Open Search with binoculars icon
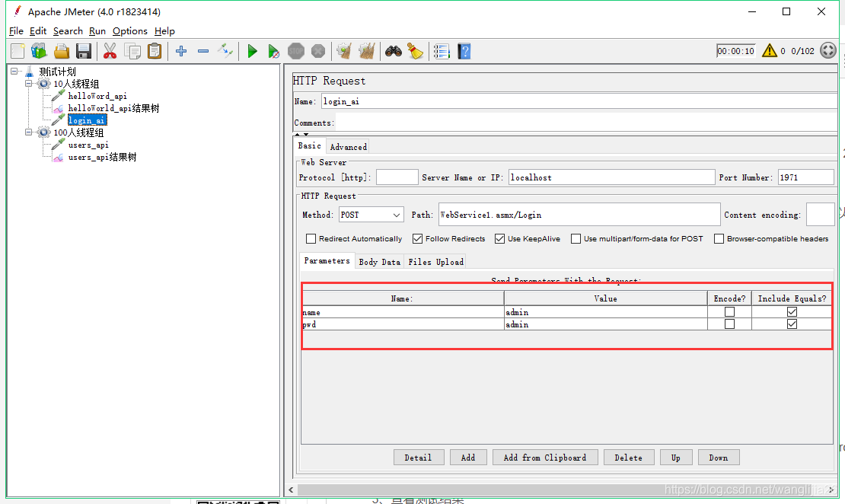Screen dimensions: 845x504 pyautogui.click(x=394, y=51)
